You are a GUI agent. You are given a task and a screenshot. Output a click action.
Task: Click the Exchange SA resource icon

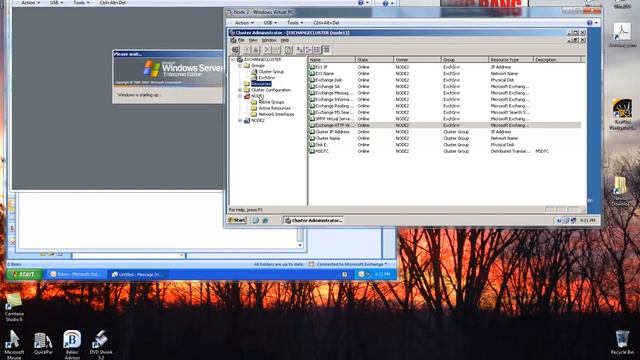coord(312,87)
